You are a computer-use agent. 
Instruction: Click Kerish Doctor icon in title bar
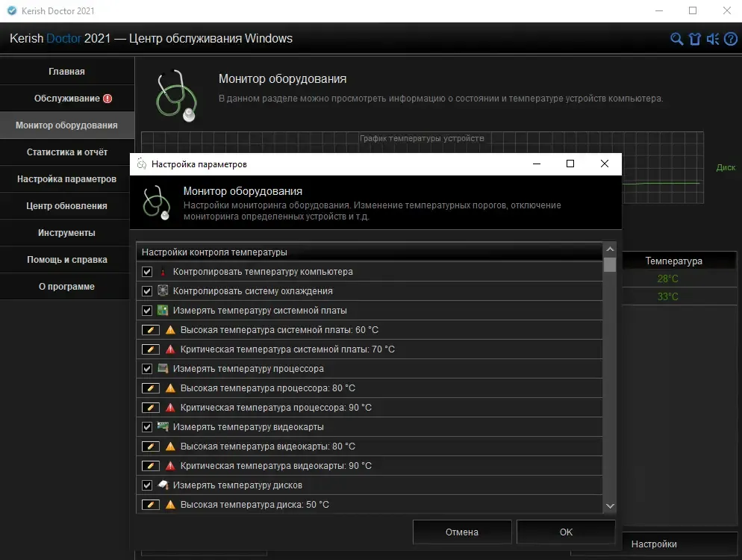pyautogui.click(x=12, y=11)
